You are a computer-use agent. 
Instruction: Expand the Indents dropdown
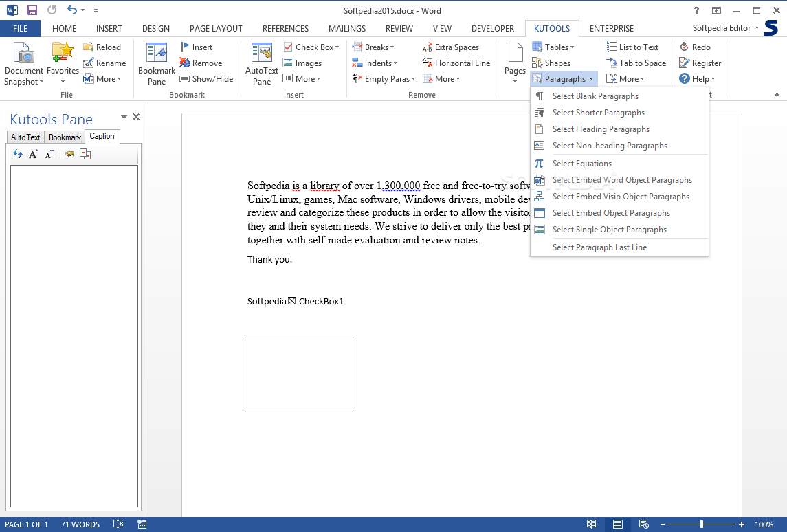[395, 63]
